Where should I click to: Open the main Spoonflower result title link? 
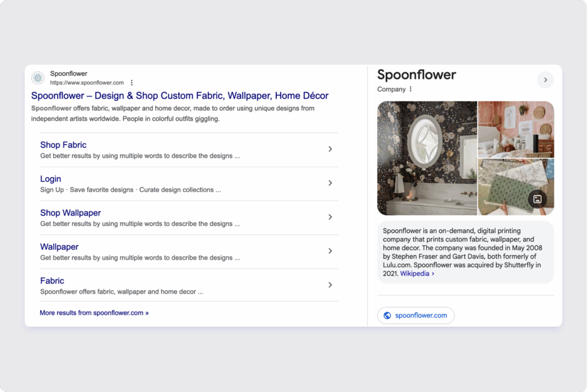(x=179, y=96)
